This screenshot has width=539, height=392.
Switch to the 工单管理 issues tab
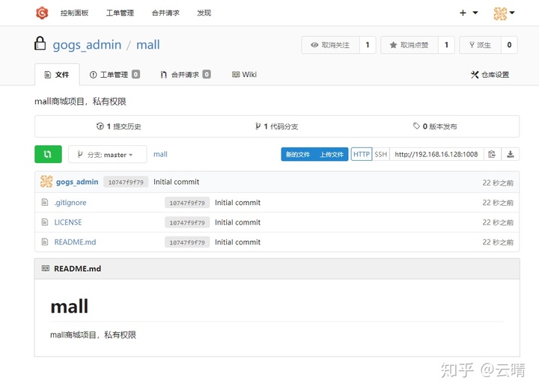(115, 75)
